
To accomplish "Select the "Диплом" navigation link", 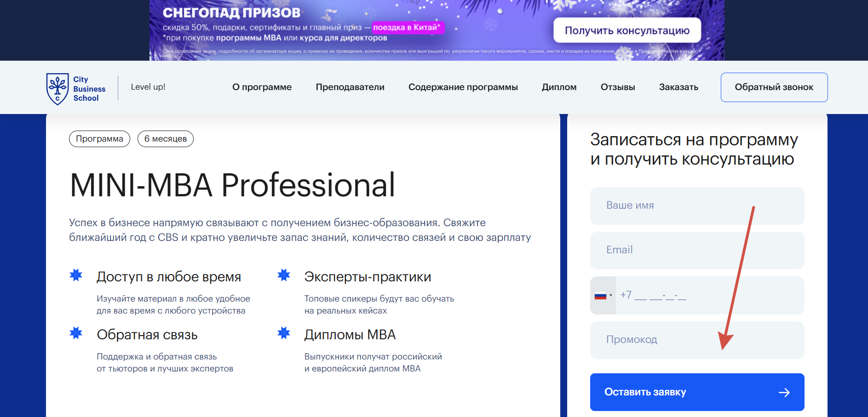I will point(559,87).
